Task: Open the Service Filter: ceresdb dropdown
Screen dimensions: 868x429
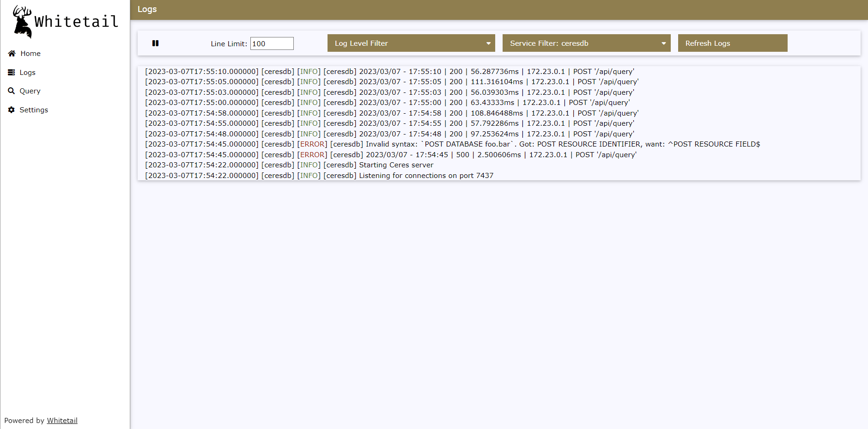Action: (586, 43)
